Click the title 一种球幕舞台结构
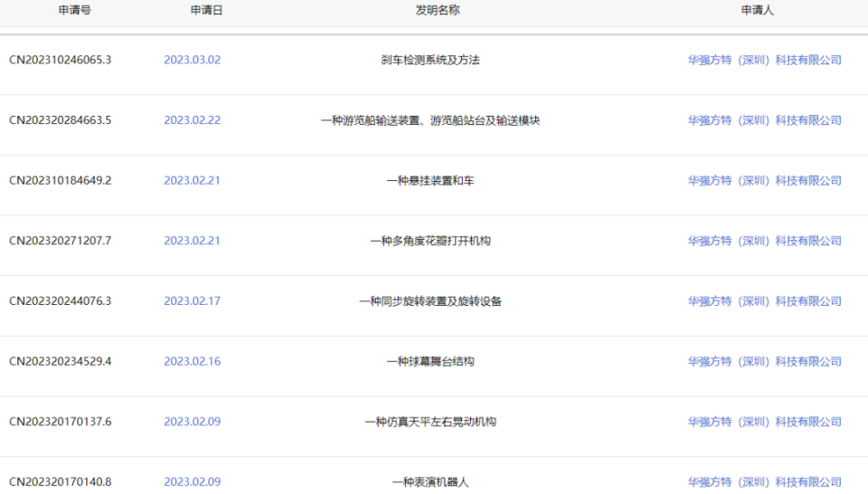Image resolution: width=868 pixels, height=494 pixels. 430,362
